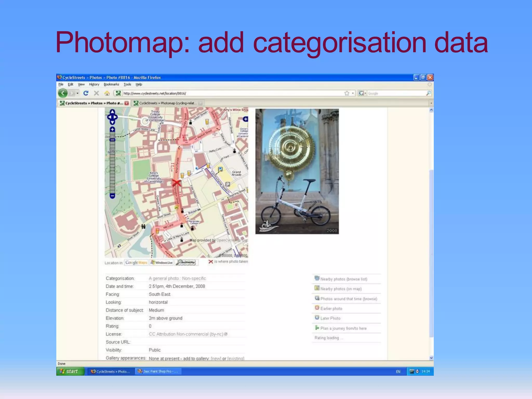Open the Help menu
Screen dimensions: 532x399
139,84
